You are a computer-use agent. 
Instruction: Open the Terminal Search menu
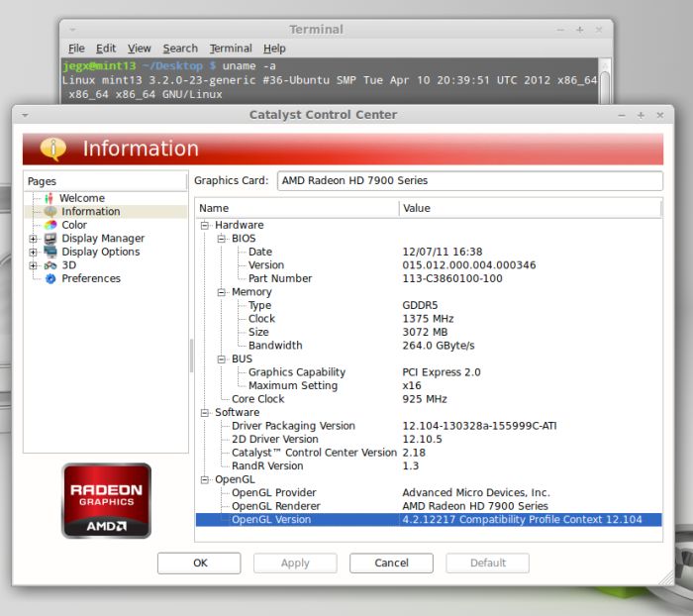click(x=180, y=49)
